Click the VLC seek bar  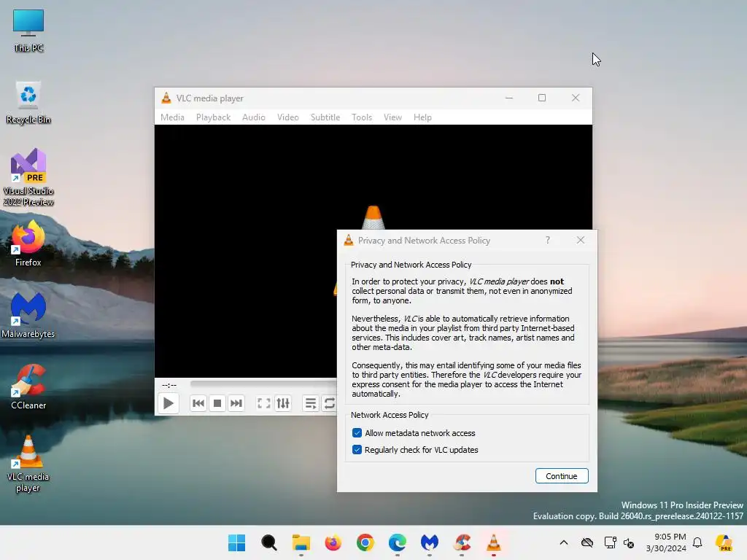pos(263,384)
